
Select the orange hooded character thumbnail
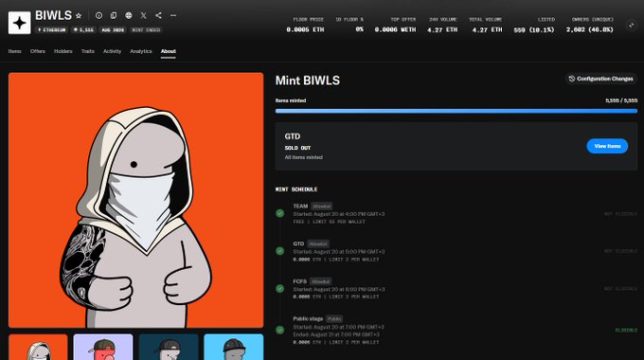pos(38,347)
